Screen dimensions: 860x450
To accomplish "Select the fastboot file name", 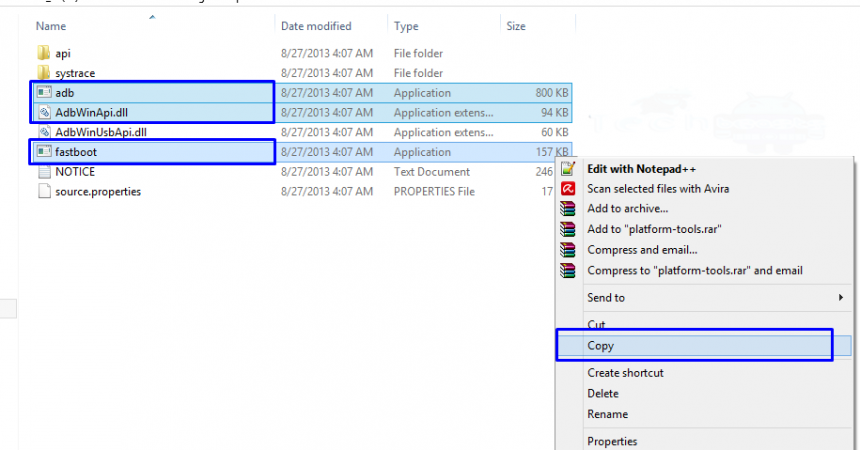I will click(76, 152).
